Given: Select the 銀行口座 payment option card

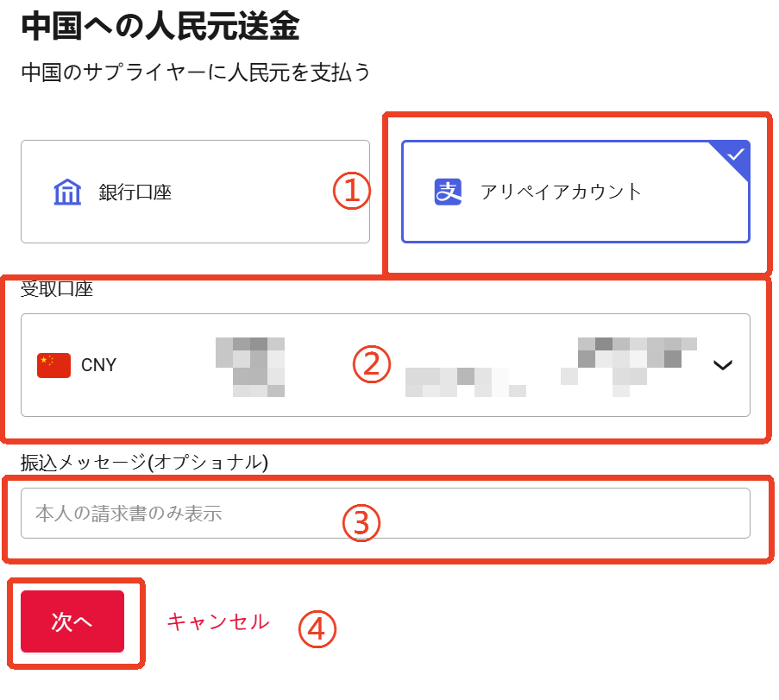Looking at the screenshot, I should coord(195,192).
